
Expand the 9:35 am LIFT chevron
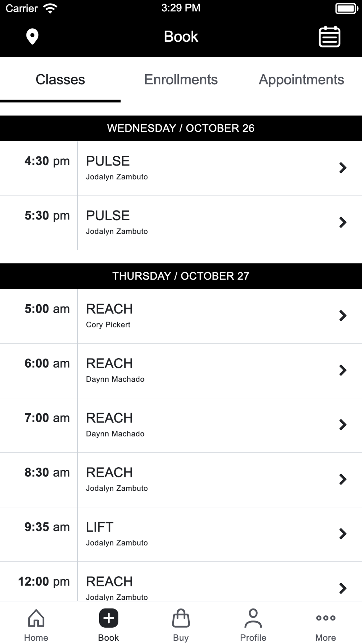pyautogui.click(x=343, y=534)
